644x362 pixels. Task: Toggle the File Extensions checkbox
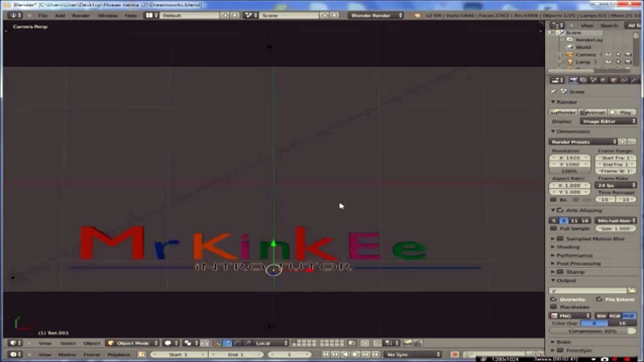point(599,299)
